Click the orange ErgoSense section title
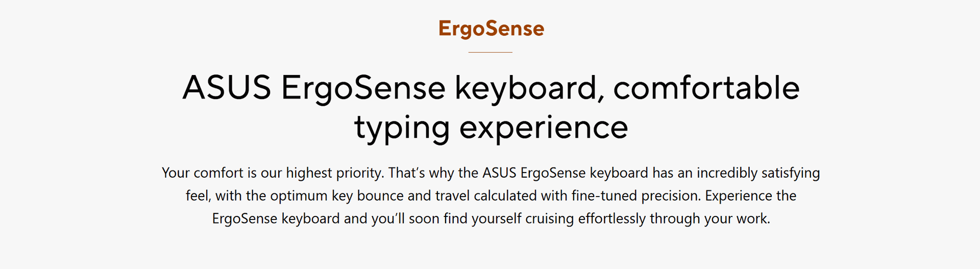The height and width of the screenshot is (269, 980). click(x=491, y=29)
